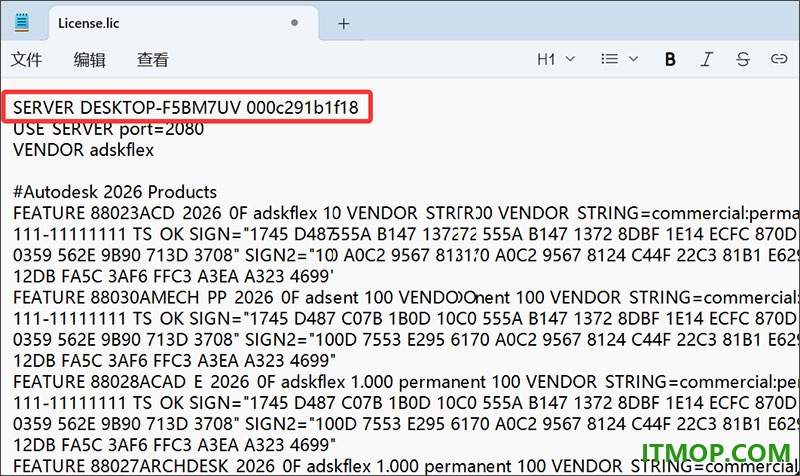This screenshot has height=476, width=800.
Task: Click the FEATURE 88027ARCHDESK line
Action: coord(406,466)
